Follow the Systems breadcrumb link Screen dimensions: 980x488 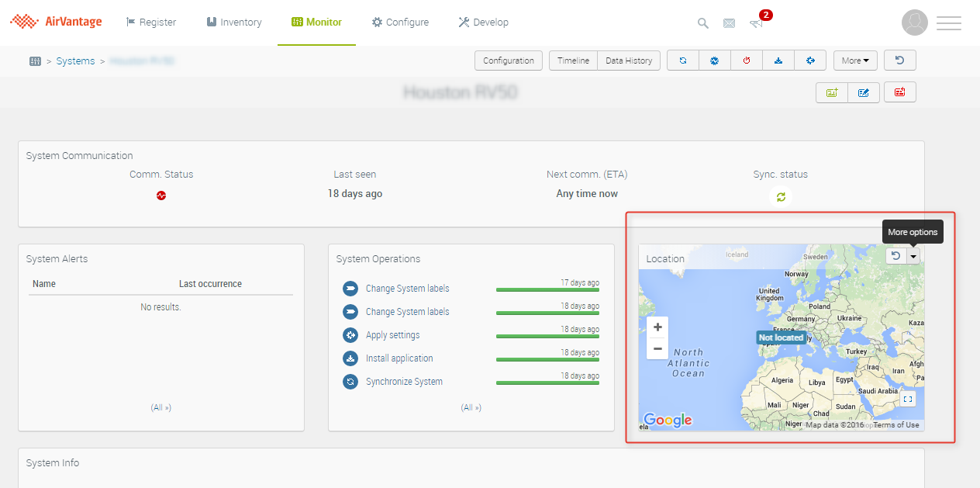(x=75, y=61)
